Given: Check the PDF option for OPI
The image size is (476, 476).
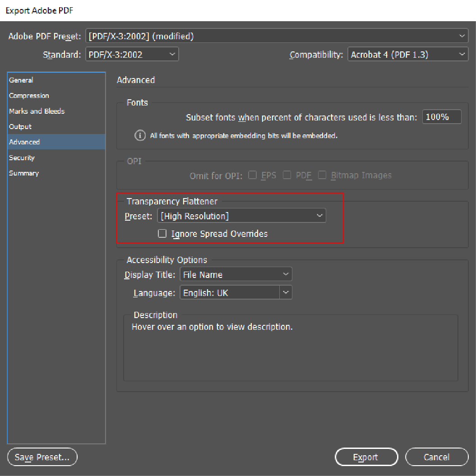Looking at the screenshot, I should (x=287, y=175).
